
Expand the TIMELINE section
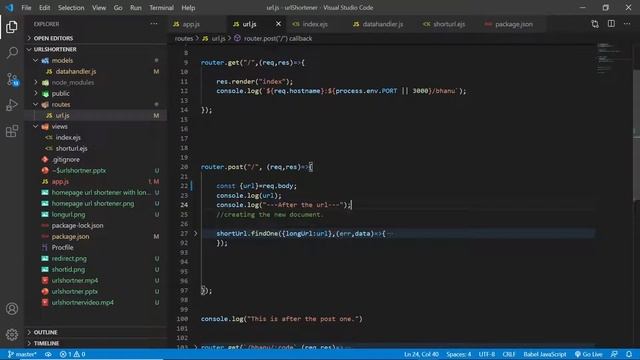click(46, 343)
